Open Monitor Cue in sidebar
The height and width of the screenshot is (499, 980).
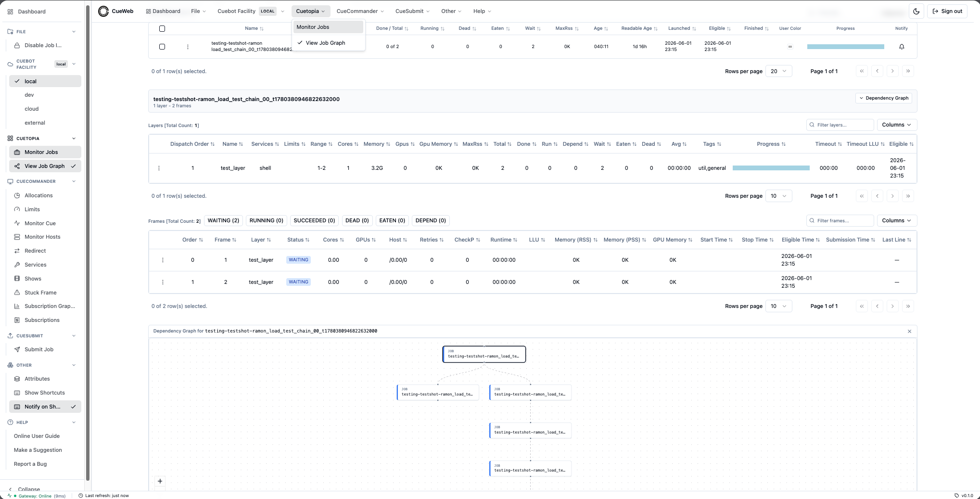[x=44, y=223]
